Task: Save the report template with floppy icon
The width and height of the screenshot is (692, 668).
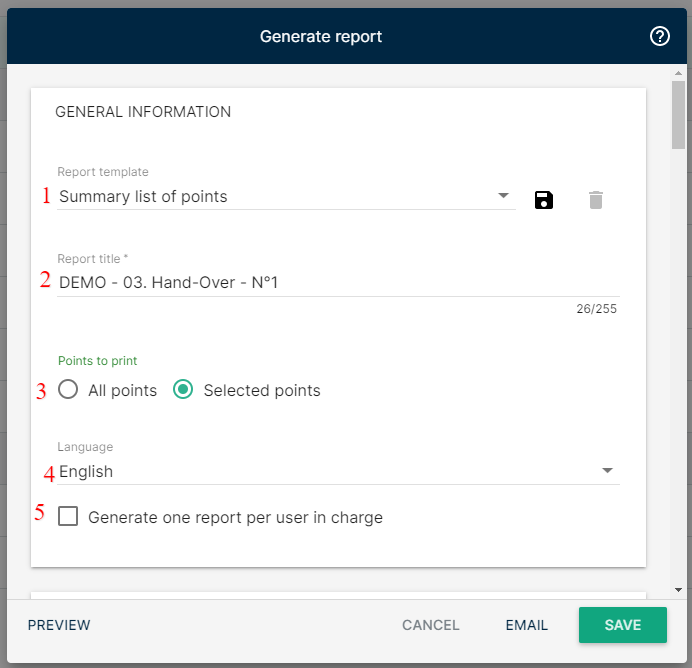Action: coord(544,200)
